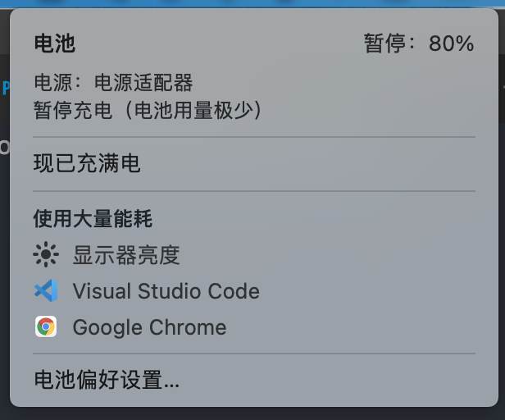Click the Visual Studio Code icon

pos(46,291)
